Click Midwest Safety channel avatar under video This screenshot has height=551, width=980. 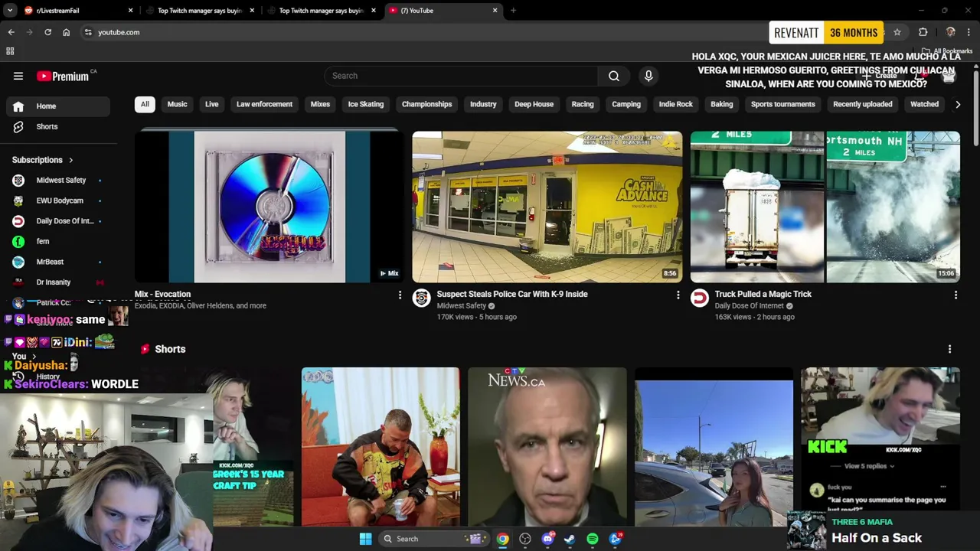(x=422, y=298)
